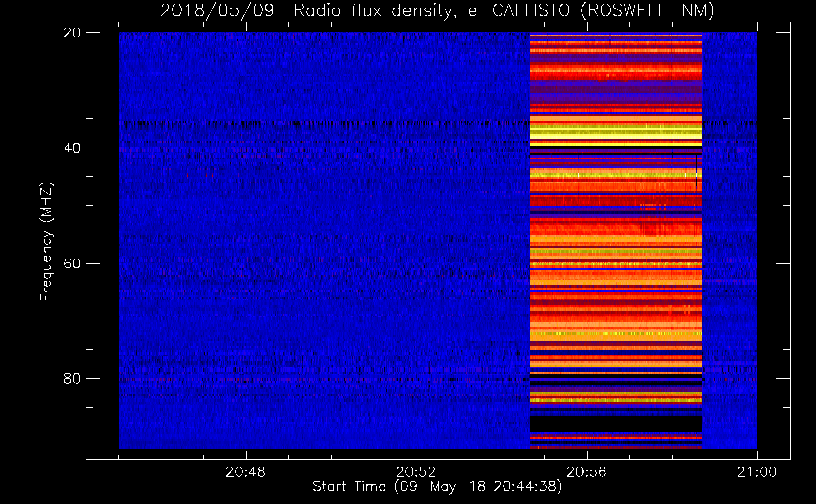Click the 21:00 time tick label

[757, 472]
